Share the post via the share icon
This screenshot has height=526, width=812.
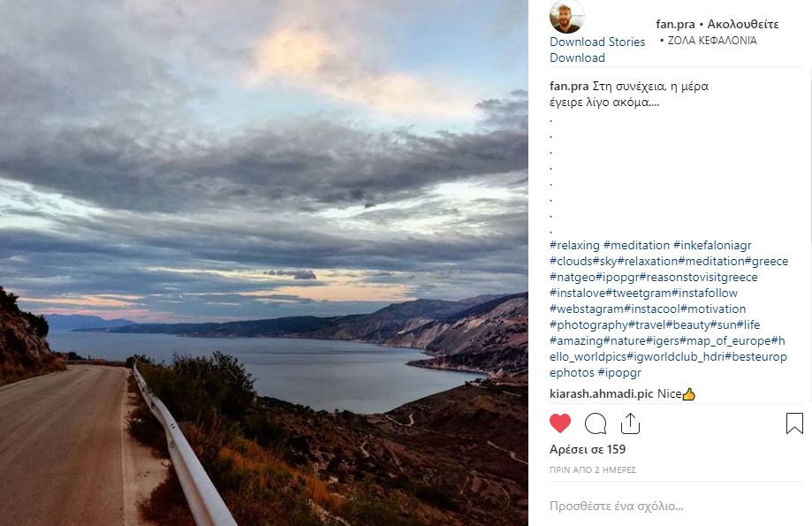tap(630, 423)
